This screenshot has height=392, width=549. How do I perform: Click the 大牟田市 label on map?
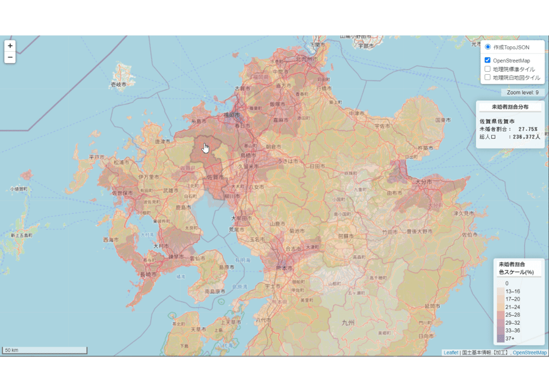tap(241, 218)
